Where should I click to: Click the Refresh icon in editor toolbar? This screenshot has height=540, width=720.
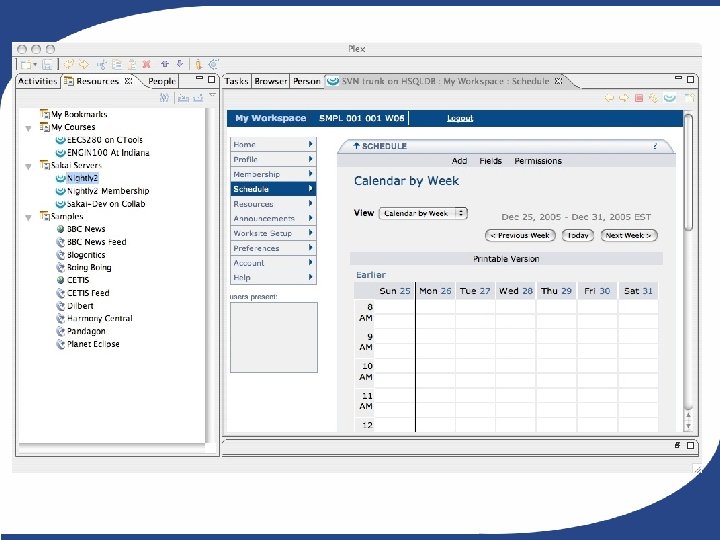(x=653, y=98)
